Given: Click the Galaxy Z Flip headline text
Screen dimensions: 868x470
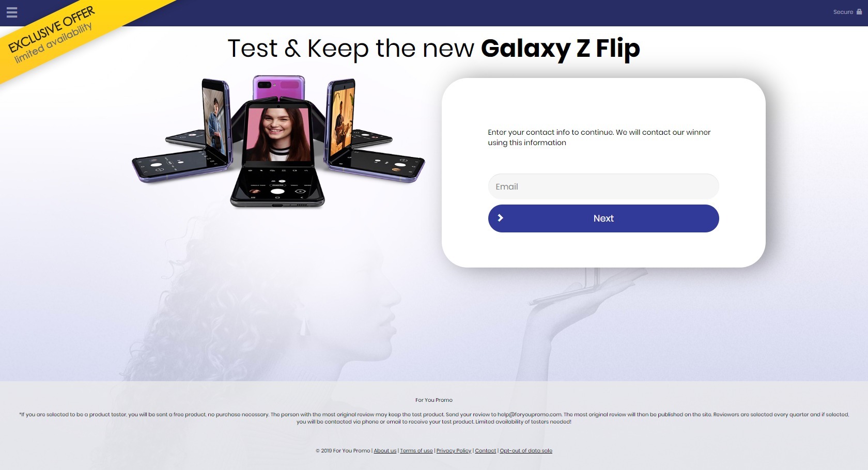Looking at the screenshot, I should point(560,49).
